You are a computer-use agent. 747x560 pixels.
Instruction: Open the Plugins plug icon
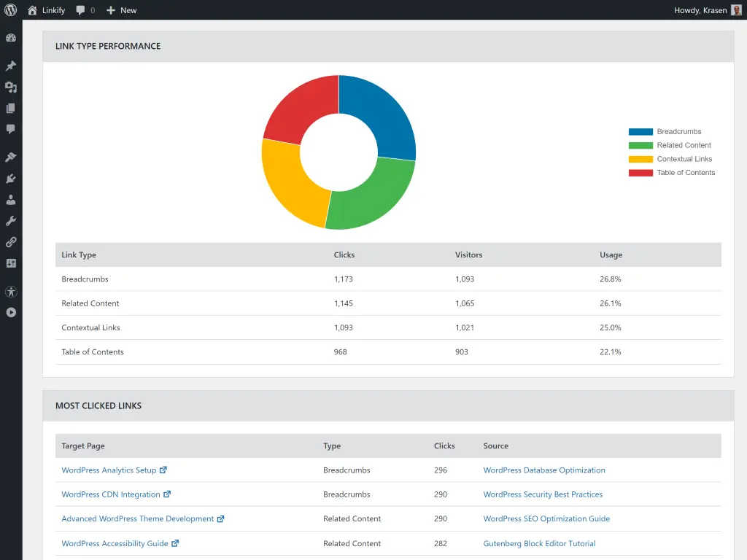tap(11, 178)
